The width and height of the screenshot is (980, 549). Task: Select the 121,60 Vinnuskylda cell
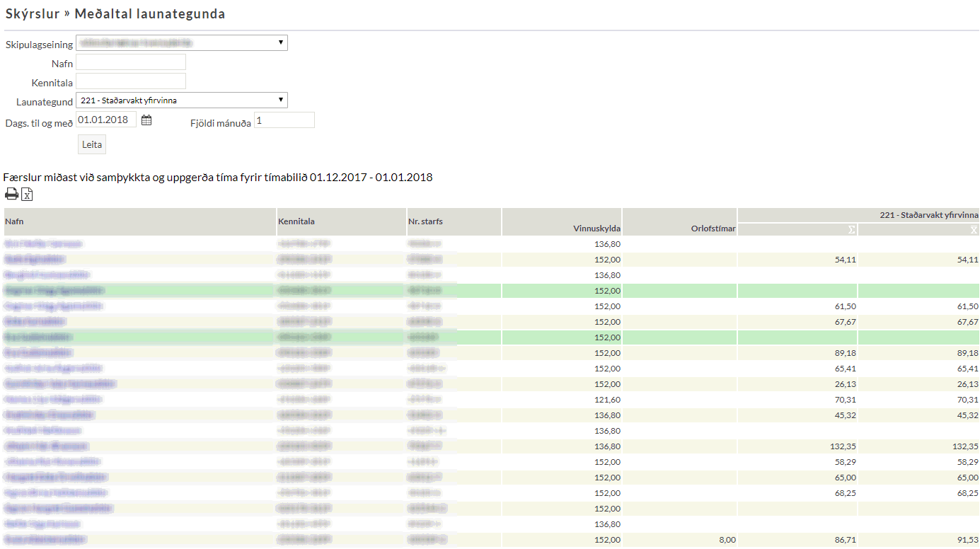click(607, 400)
